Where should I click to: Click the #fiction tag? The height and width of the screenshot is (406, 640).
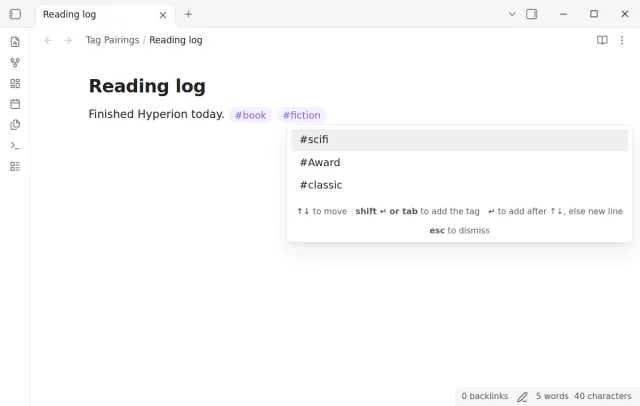302,115
